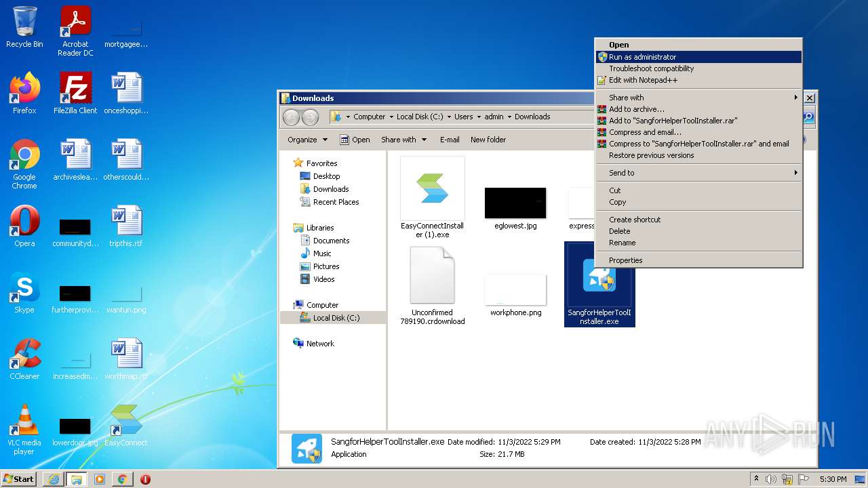Choose Compress and email...
This screenshot has width=868, height=488.
(x=698, y=132)
